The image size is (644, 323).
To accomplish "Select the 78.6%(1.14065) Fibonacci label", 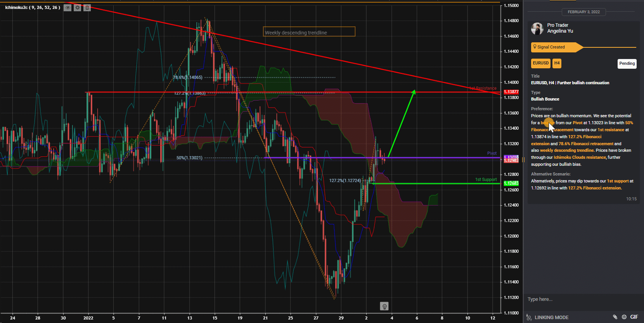I will click(187, 77).
